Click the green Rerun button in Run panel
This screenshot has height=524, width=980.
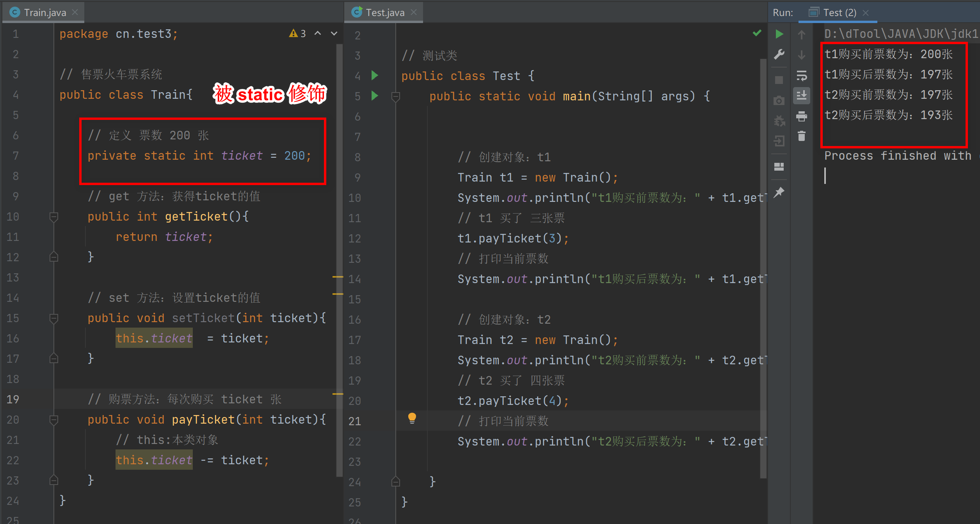coord(779,34)
